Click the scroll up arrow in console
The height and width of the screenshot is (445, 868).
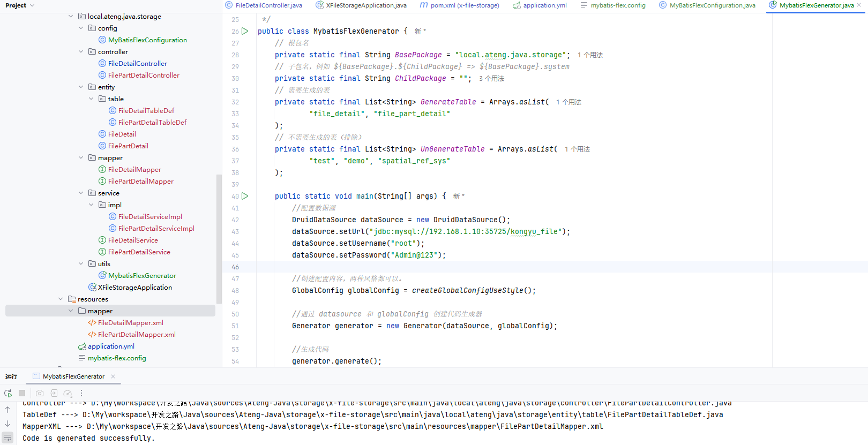click(8, 410)
